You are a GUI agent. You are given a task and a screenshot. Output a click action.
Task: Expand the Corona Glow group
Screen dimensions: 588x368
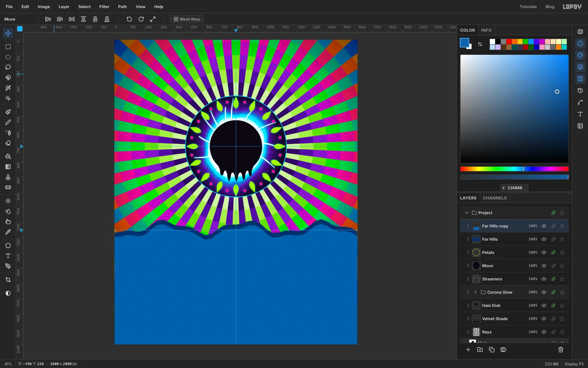476,292
